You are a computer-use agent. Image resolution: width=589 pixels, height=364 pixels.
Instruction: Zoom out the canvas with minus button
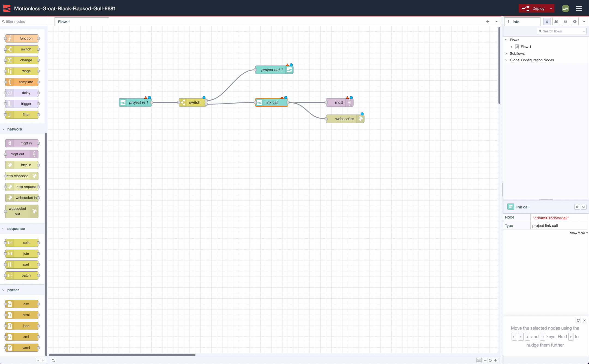(x=485, y=360)
